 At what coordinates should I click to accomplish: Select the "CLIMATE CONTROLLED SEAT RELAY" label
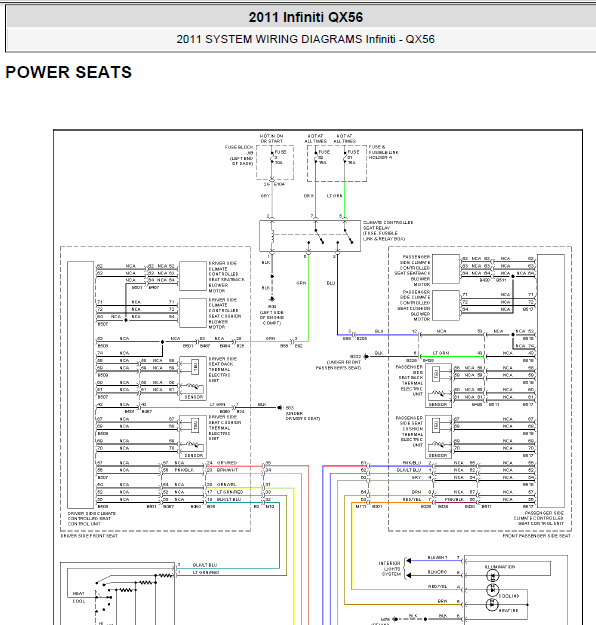[388, 230]
